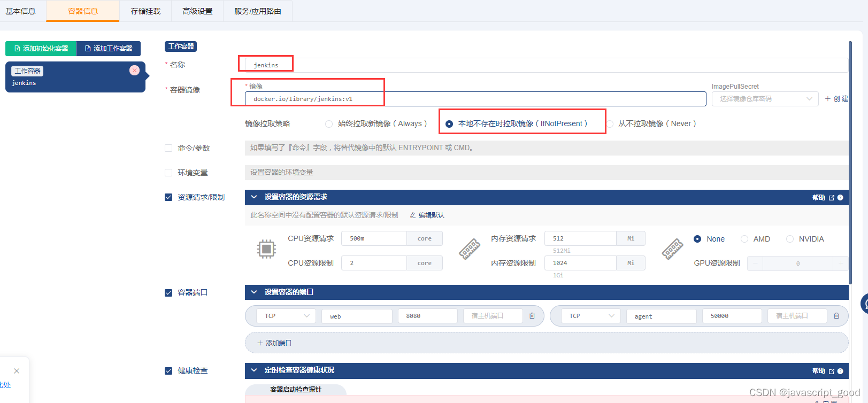Collapse the 设置容器的资源需求 section
The width and height of the screenshot is (868, 403).
254,197
